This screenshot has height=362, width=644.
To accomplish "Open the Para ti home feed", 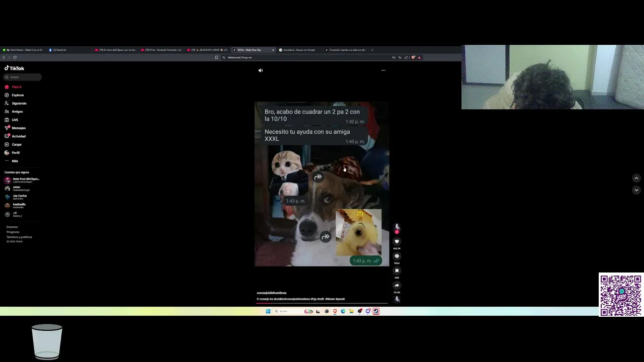I will click(x=14, y=87).
